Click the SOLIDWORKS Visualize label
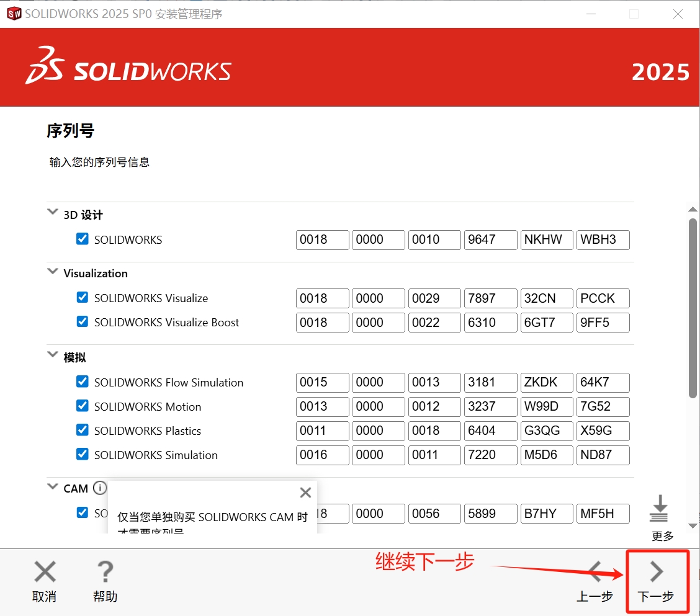This screenshot has height=616, width=700. click(151, 298)
